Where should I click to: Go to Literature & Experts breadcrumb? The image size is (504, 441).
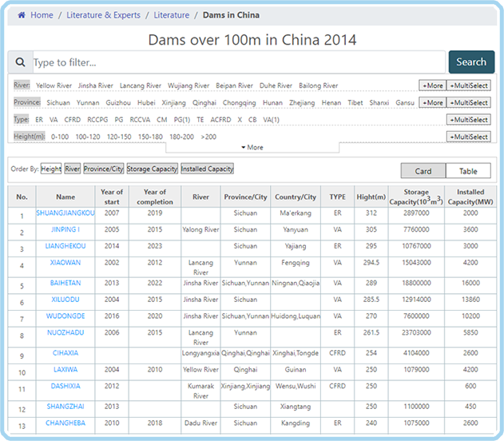click(103, 15)
